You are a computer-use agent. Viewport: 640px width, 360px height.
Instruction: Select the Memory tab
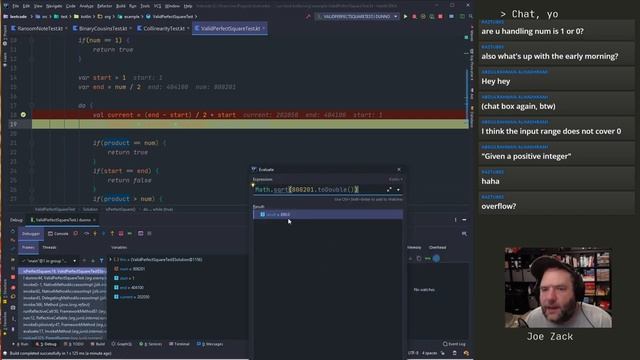tap(414, 247)
